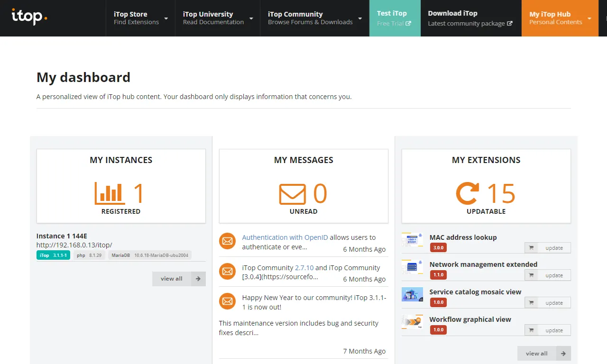Click the cart icon for Workflow graphical view
This screenshot has height=364, width=607.
[x=531, y=330]
